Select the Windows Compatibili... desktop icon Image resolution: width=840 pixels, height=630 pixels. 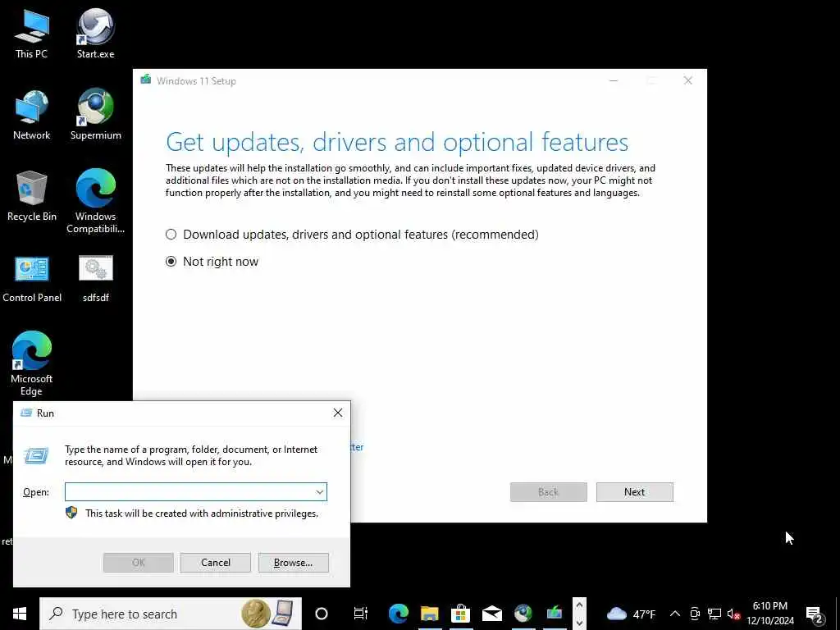(95, 202)
